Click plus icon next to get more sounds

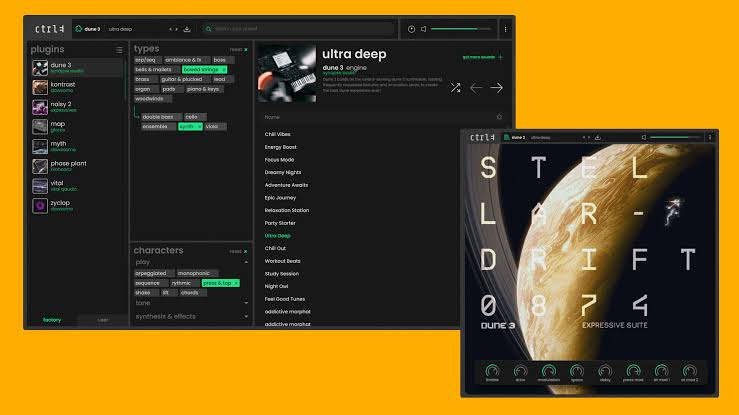tap(500, 57)
